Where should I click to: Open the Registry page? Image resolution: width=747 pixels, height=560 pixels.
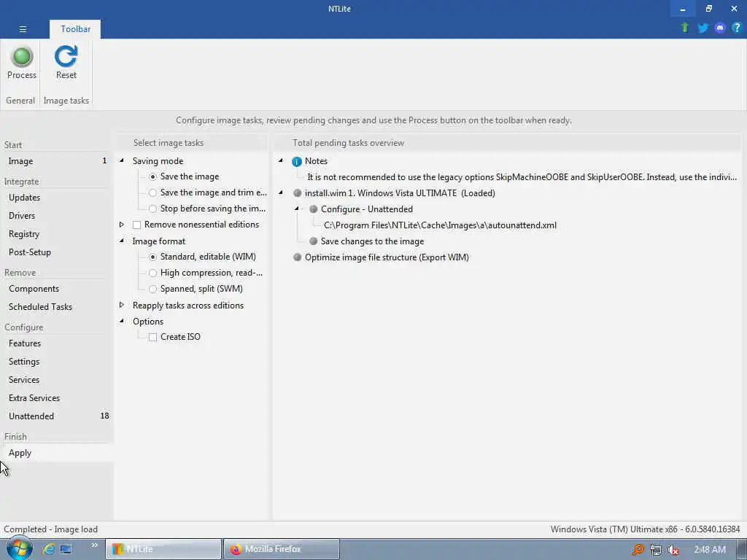[x=57, y=234]
